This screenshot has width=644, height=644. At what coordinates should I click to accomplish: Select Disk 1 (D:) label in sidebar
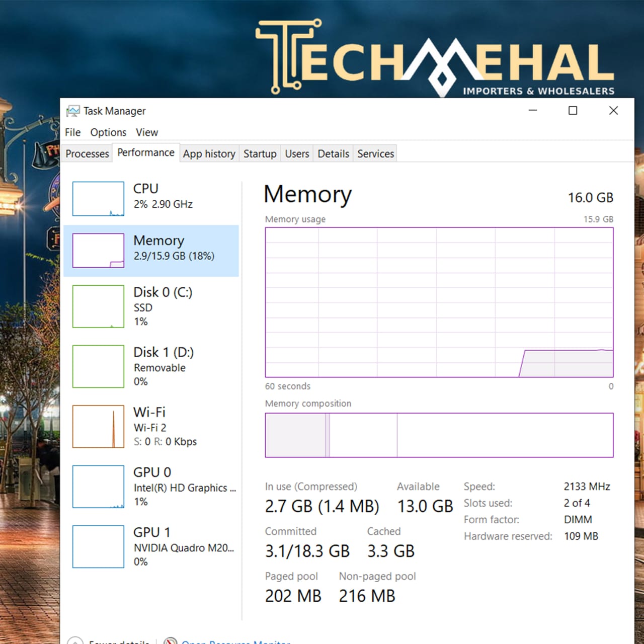(x=164, y=352)
